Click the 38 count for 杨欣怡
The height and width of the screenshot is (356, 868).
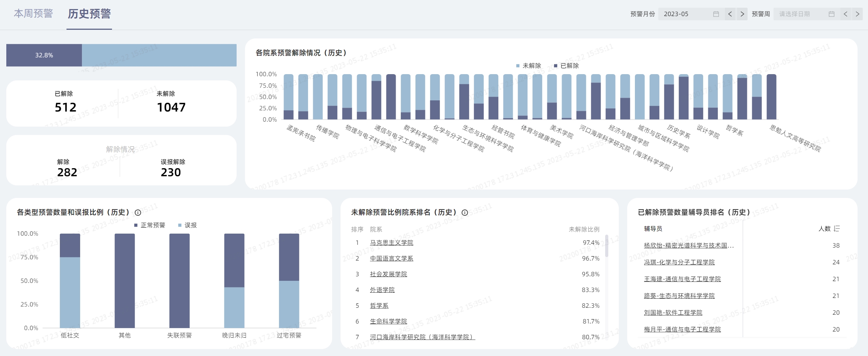click(836, 245)
